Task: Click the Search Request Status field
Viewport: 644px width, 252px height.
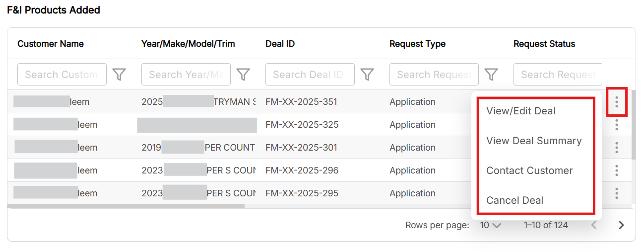Action: point(558,75)
